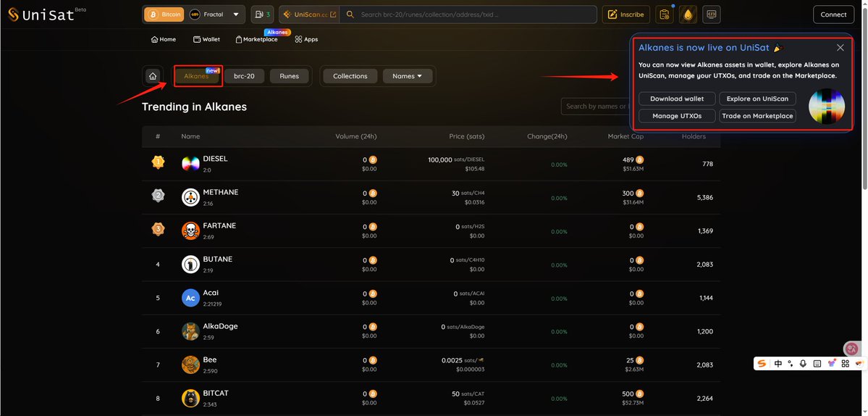Click the Bee token icon
This screenshot has height=416, width=868.
click(x=190, y=365)
